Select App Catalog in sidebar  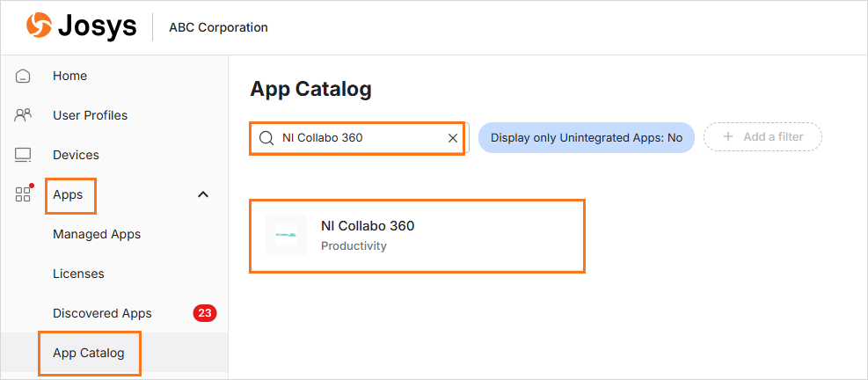(89, 353)
